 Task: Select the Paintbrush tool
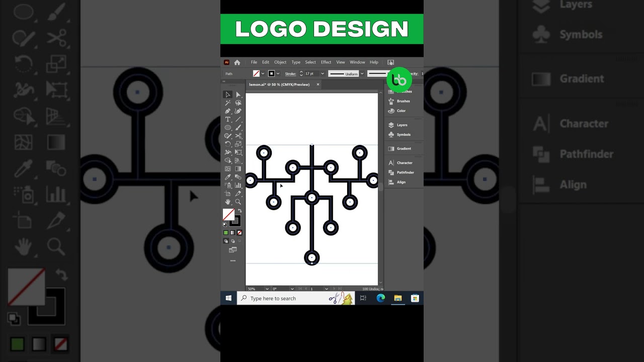[x=238, y=127]
